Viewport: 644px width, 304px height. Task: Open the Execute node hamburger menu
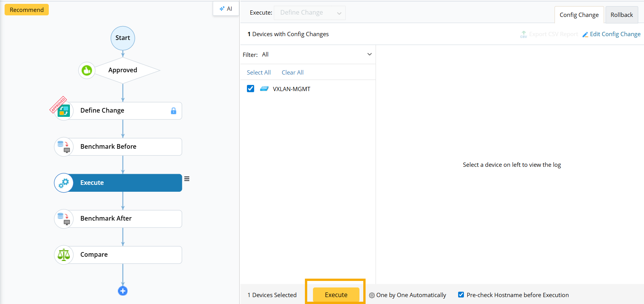pos(187,179)
